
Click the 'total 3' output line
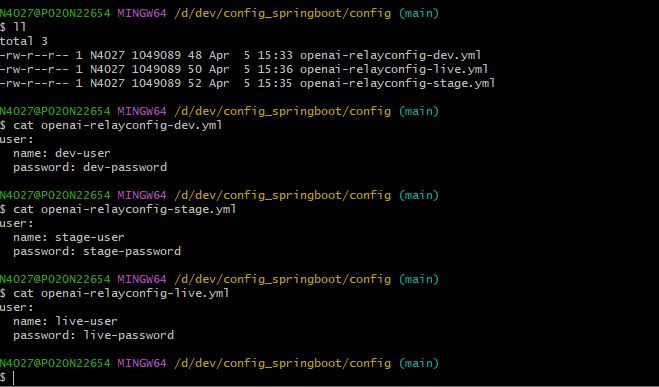coord(24,41)
